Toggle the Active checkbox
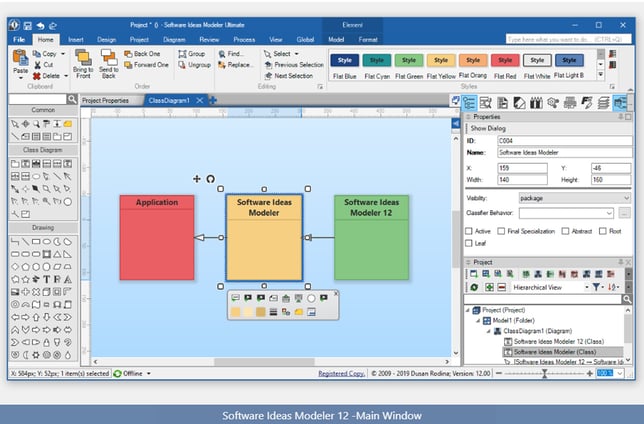This screenshot has width=644, height=424. (469, 231)
